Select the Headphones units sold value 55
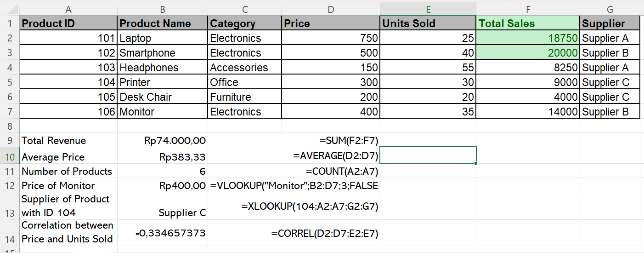The width and height of the screenshot is (644, 253). point(428,68)
